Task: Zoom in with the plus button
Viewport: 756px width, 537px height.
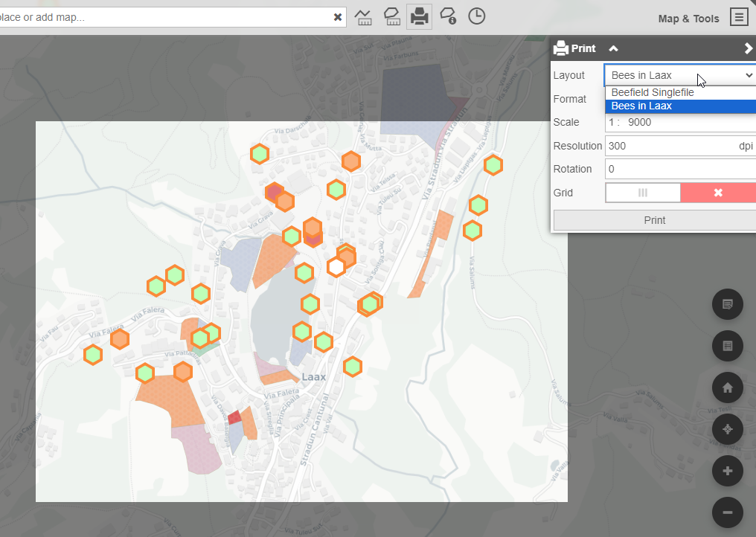Action: pos(727,471)
